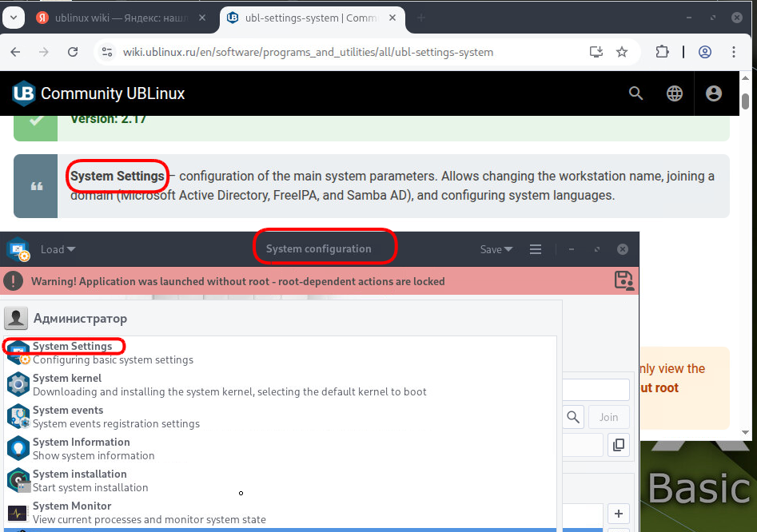This screenshot has width=757, height=532.
Task: Reload the current wiki page
Action: pyautogui.click(x=73, y=52)
